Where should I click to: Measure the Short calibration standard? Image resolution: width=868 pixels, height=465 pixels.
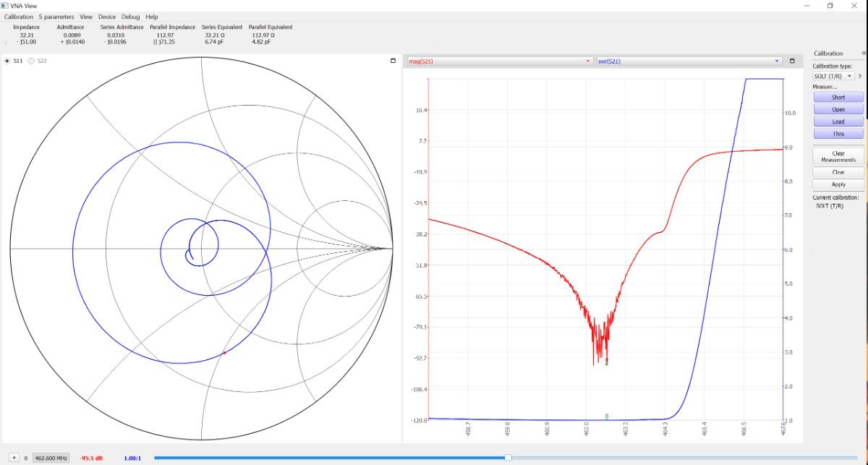838,97
